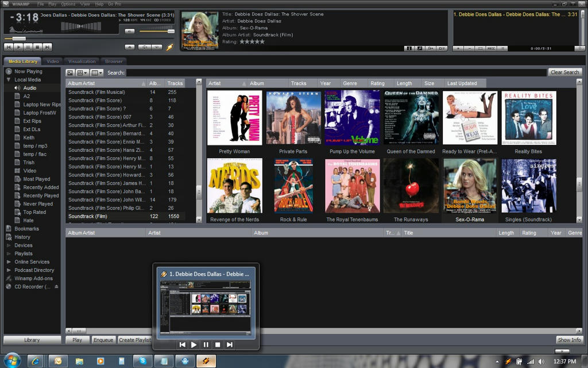Switch to the Browser tab
This screenshot has width=588, height=368.
click(114, 61)
